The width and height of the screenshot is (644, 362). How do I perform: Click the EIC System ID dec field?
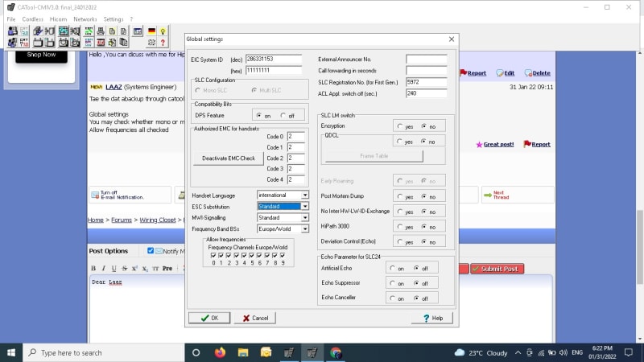click(274, 60)
